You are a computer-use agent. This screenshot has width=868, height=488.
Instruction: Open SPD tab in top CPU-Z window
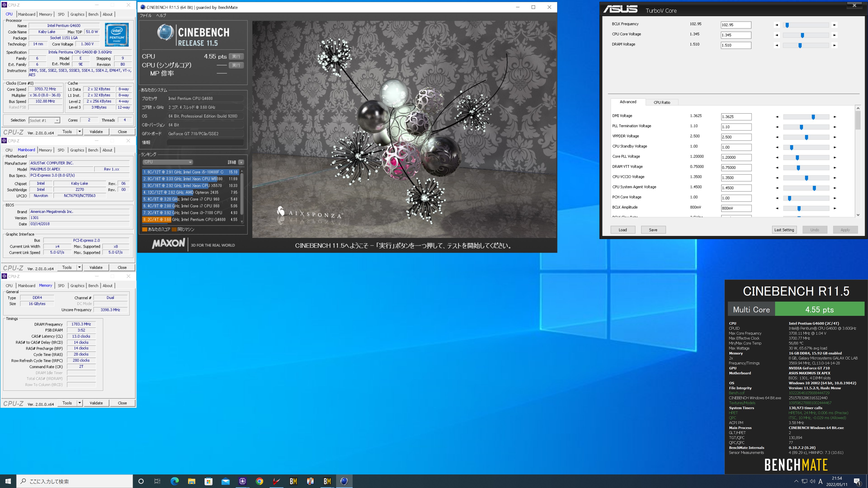(61, 14)
